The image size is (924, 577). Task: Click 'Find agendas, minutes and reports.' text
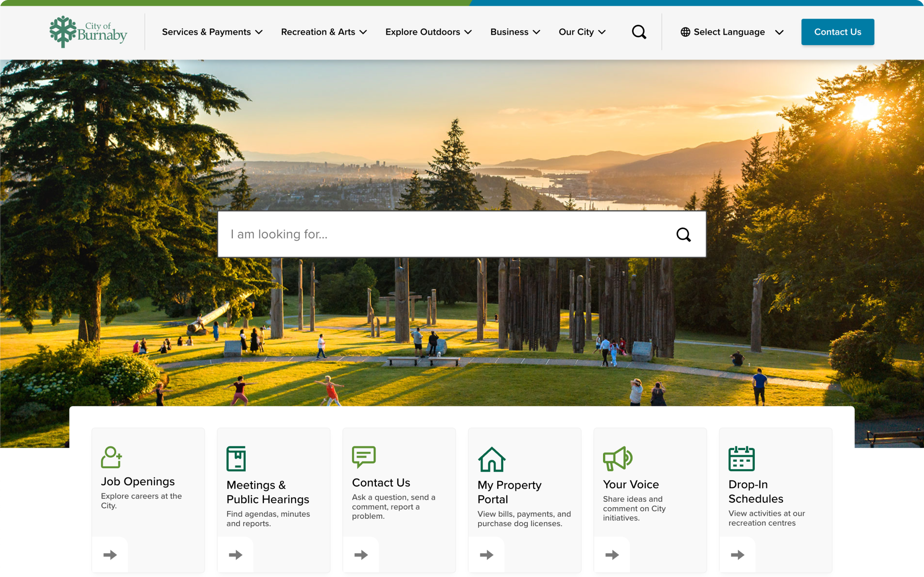coord(268,518)
